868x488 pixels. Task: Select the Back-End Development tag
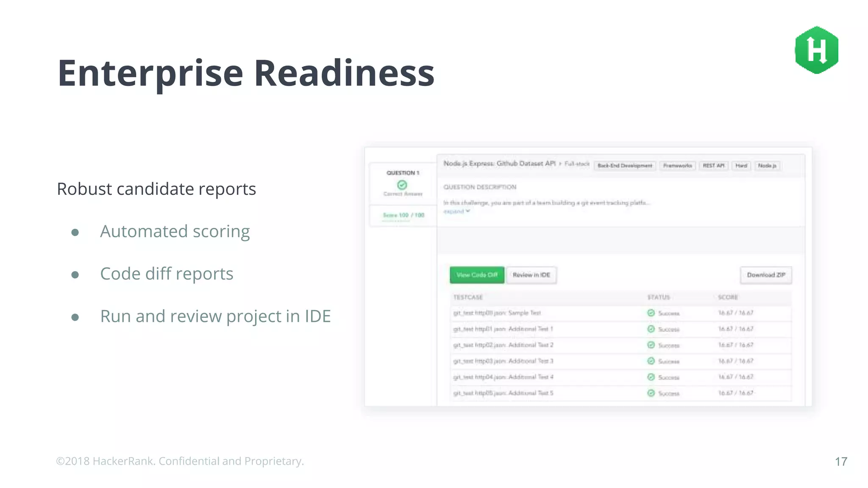625,166
